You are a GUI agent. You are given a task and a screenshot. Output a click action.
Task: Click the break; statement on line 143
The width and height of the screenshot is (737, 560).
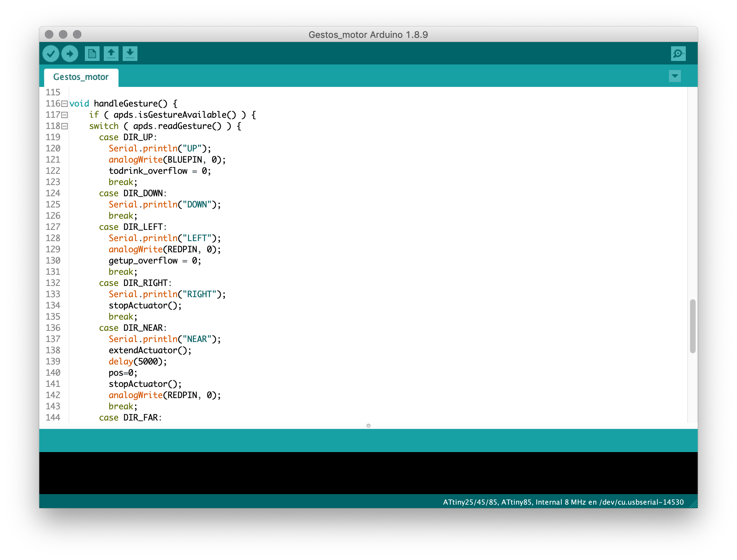[x=123, y=407]
